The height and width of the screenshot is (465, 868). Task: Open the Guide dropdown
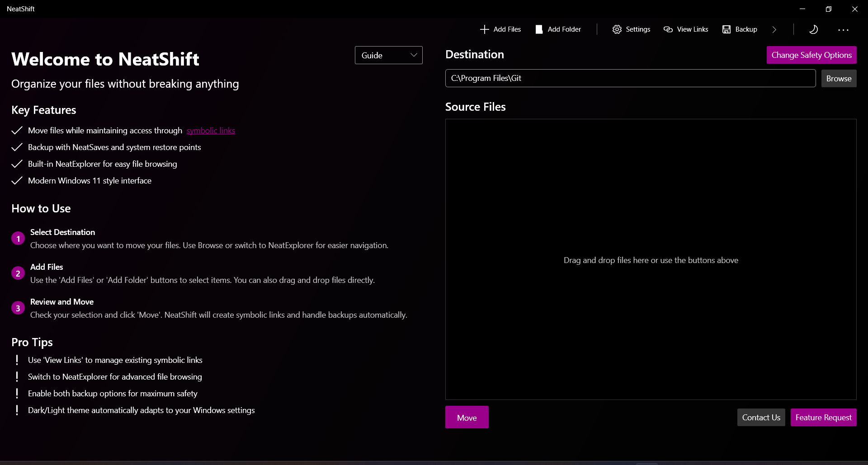(x=389, y=55)
